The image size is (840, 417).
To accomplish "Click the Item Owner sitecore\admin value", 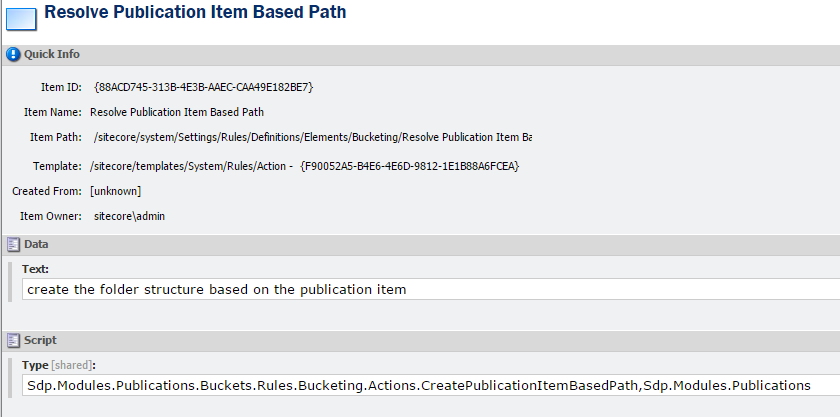I will point(136,216).
